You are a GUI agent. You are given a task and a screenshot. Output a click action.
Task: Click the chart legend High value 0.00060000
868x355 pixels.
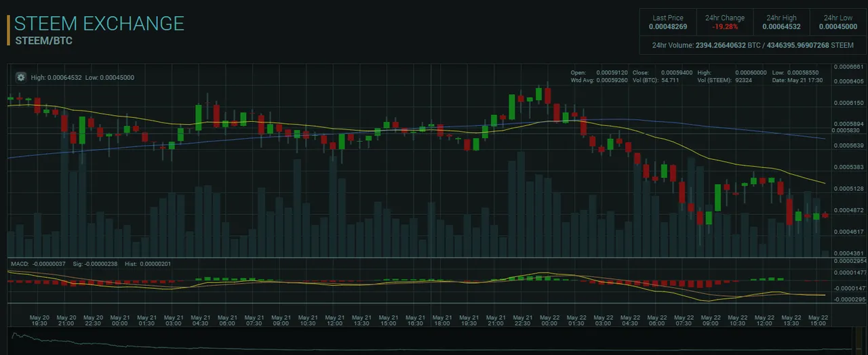[752, 72]
